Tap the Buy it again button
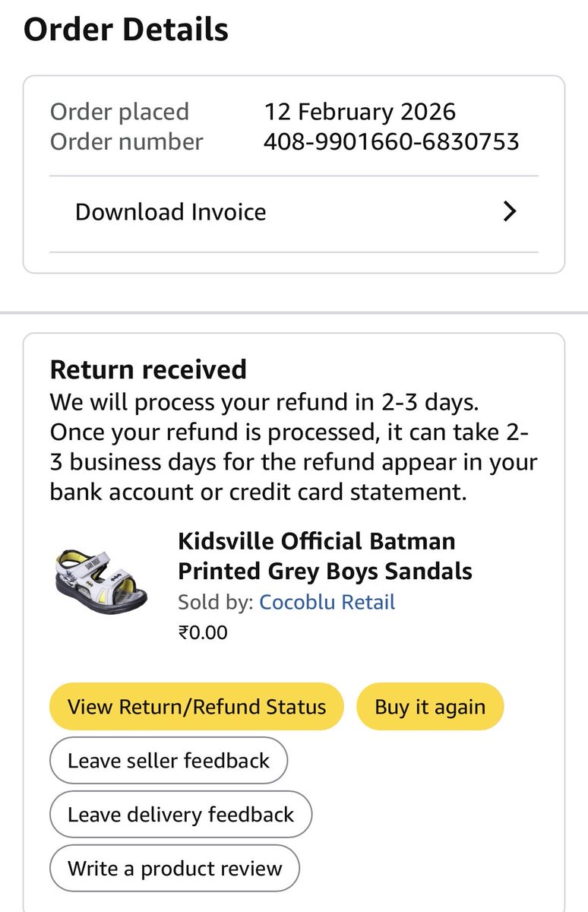 (x=429, y=707)
